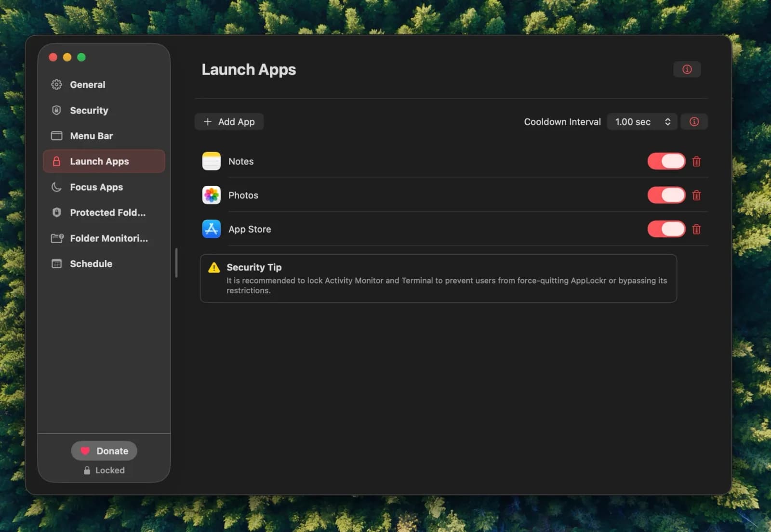771x532 pixels.
Task: Go to the Security section
Action: coord(104,110)
